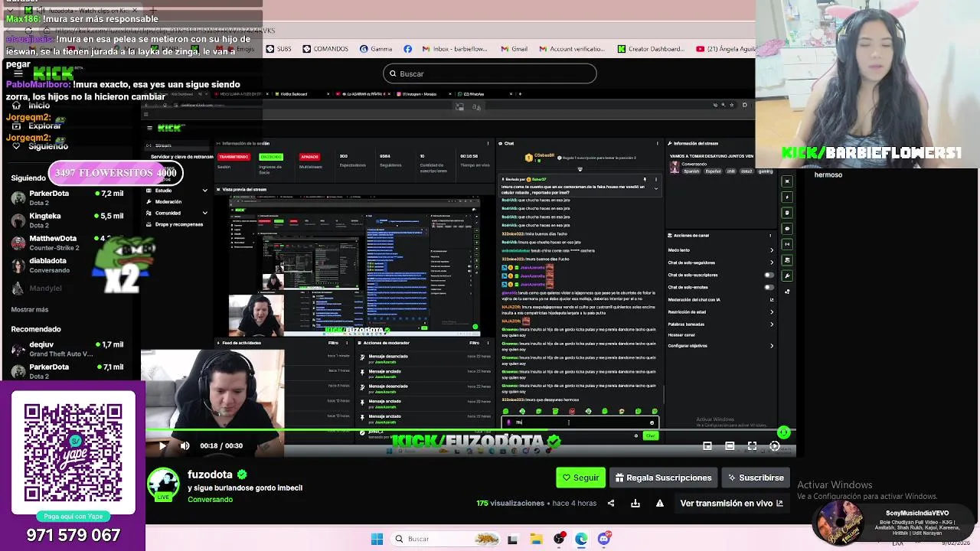Open Chat panel options menu
The height and width of the screenshot is (551, 980).
pos(657,143)
